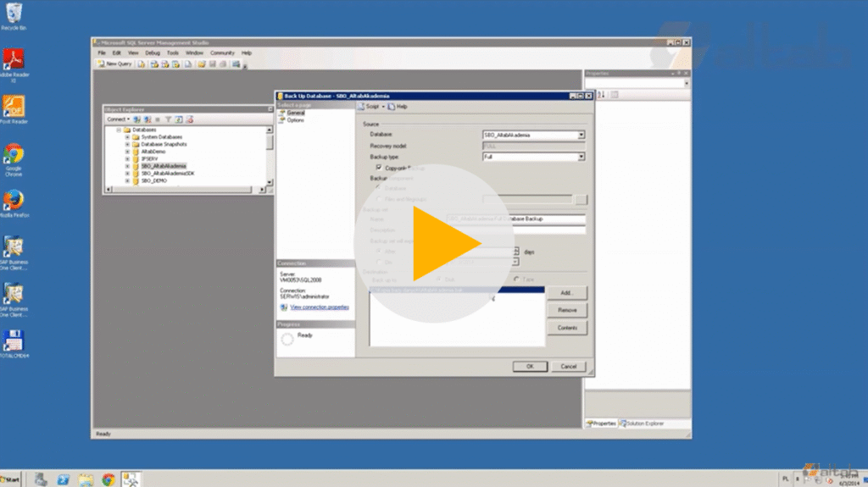Click Disconnect icon in Object Explorer toolbar

click(x=147, y=119)
